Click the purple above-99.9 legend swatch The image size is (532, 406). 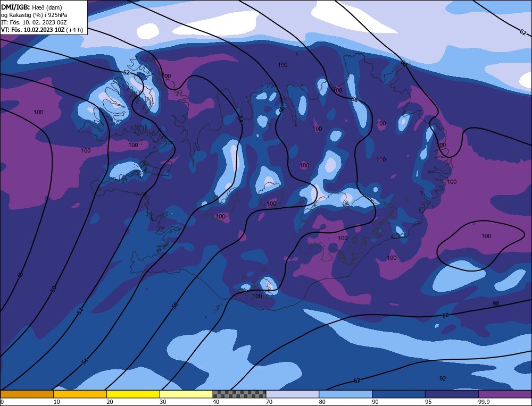(505, 394)
